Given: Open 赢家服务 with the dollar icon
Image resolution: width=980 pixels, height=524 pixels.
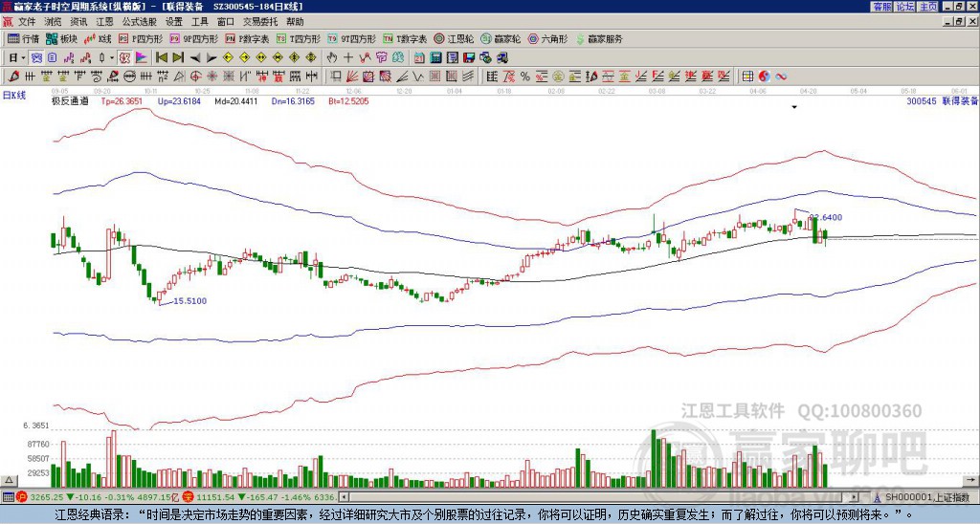Looking at the screenshot, I should click(x=599, y=38).
